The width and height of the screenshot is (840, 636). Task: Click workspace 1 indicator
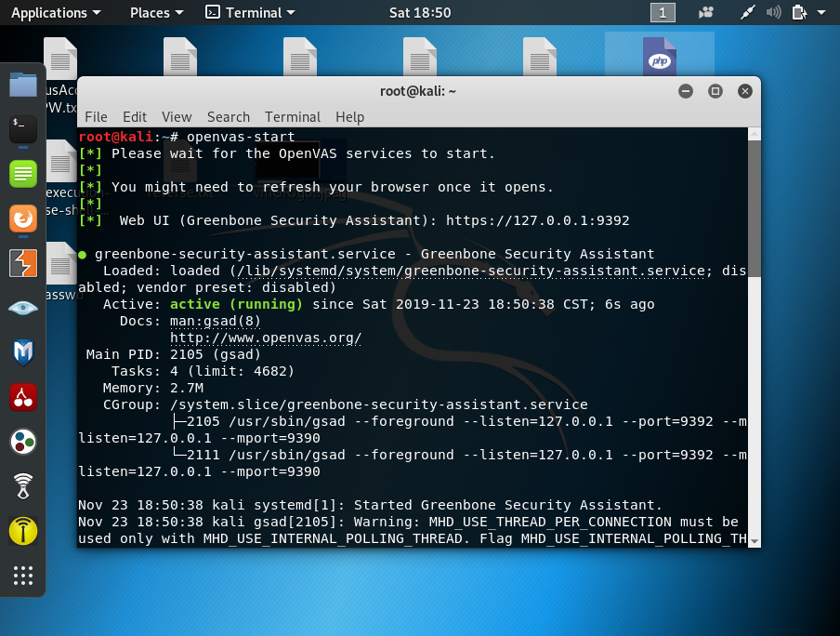click(x=663, y=12)
